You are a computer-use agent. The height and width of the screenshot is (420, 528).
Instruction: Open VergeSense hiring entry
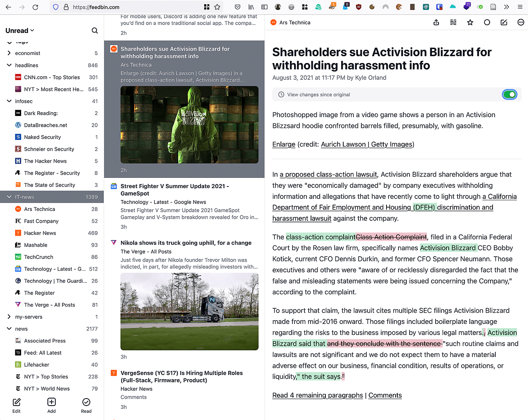184,389
